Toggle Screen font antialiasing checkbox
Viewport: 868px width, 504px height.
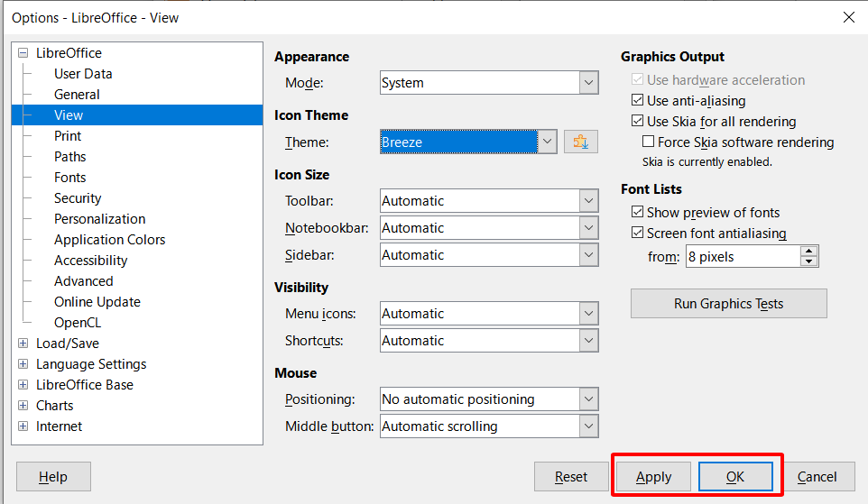[638, 234]
